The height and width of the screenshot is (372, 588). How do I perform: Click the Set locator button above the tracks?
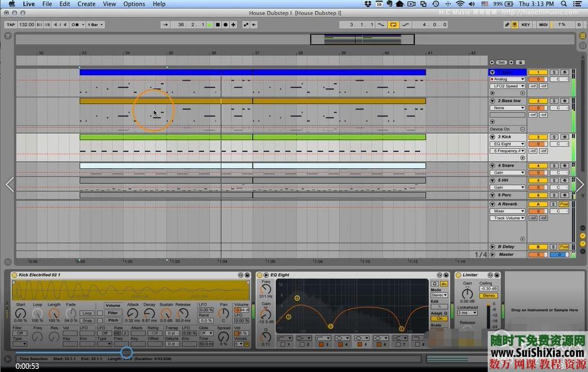point(501,61)
